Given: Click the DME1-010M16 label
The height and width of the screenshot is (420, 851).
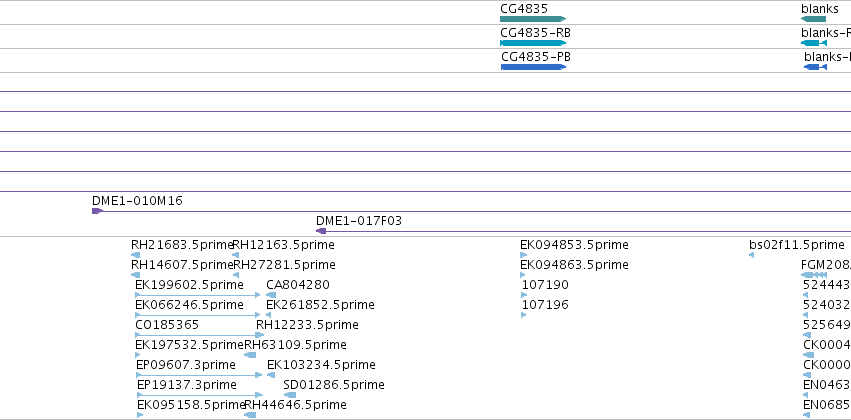Looking at the screenshot, I should (137, 201).
